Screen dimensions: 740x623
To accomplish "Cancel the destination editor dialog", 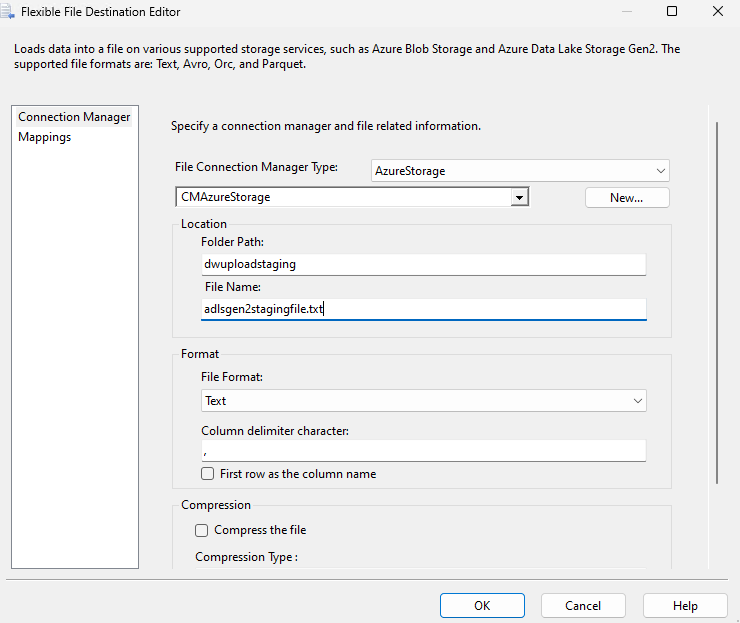I will (583, 606).
